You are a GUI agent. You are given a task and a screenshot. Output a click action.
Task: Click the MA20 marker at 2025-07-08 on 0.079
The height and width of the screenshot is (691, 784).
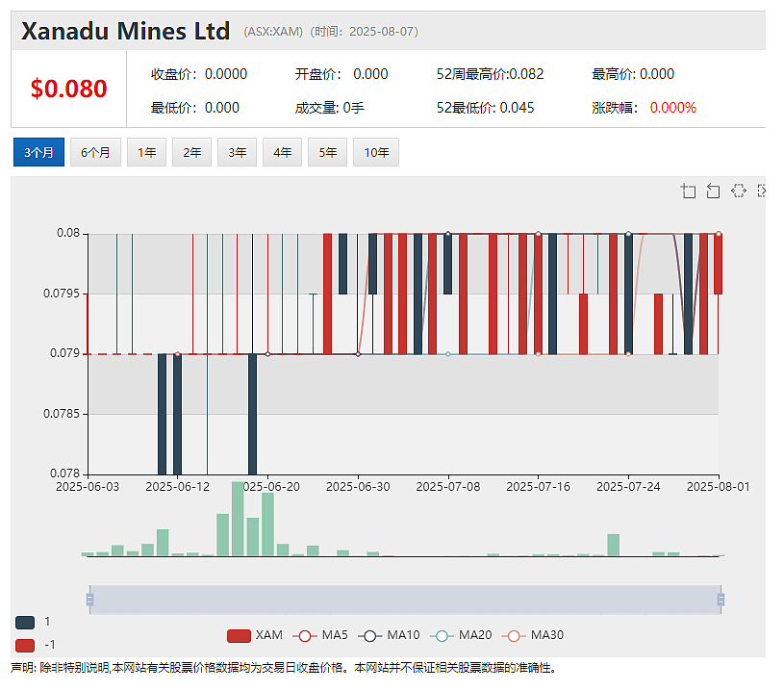[x=448, y=354]
